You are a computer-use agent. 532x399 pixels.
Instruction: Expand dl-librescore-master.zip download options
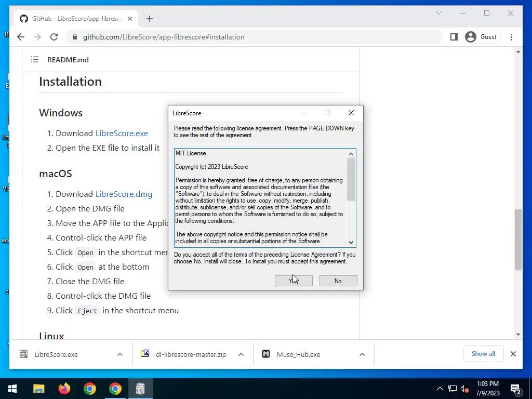click(x=241, y=354)
